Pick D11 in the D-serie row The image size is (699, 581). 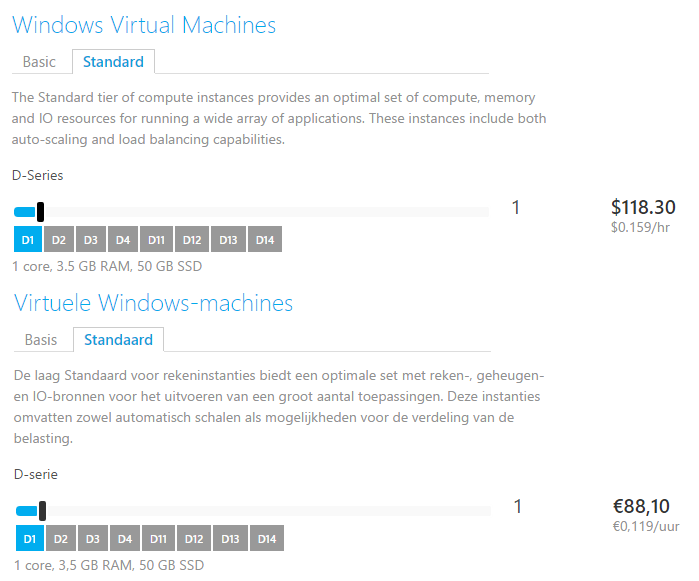158,539
